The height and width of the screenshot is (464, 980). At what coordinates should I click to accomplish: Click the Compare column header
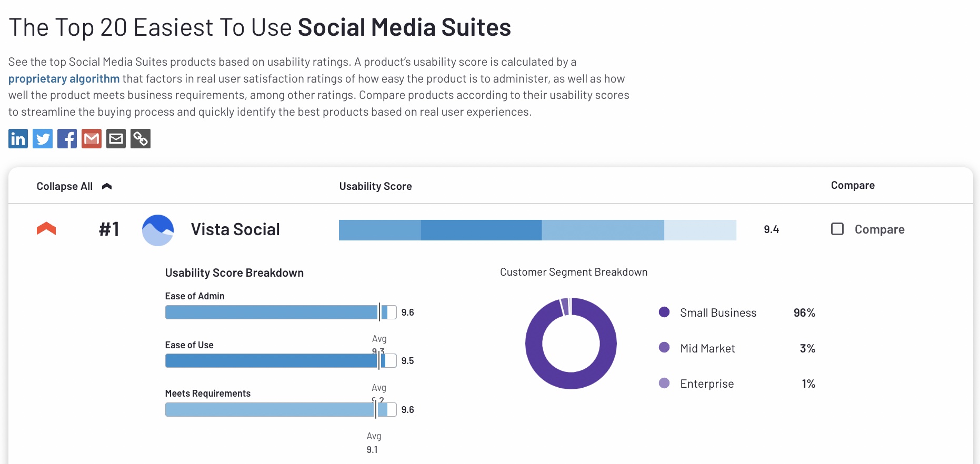pos(853,185)
